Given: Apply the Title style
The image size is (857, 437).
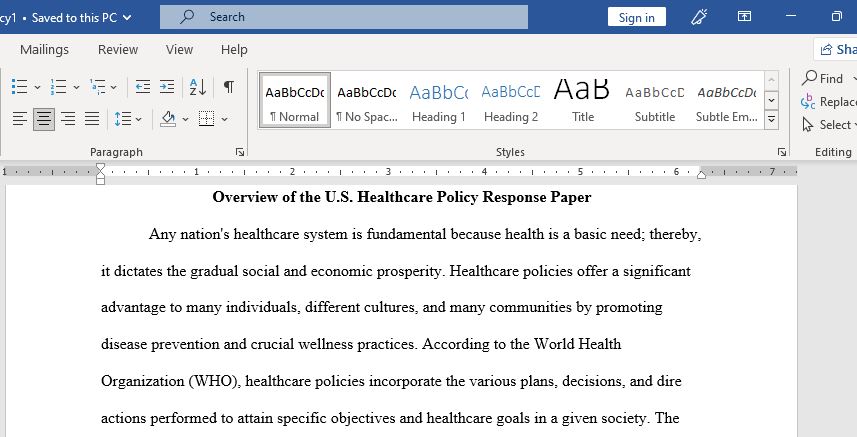Looking at the screenshot, I should coord(583,101).
